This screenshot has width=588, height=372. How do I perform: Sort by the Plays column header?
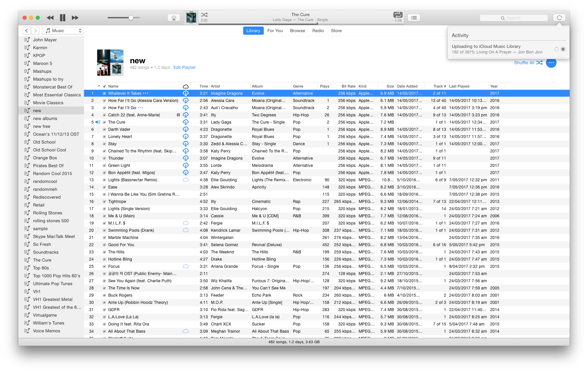point(324,86)
